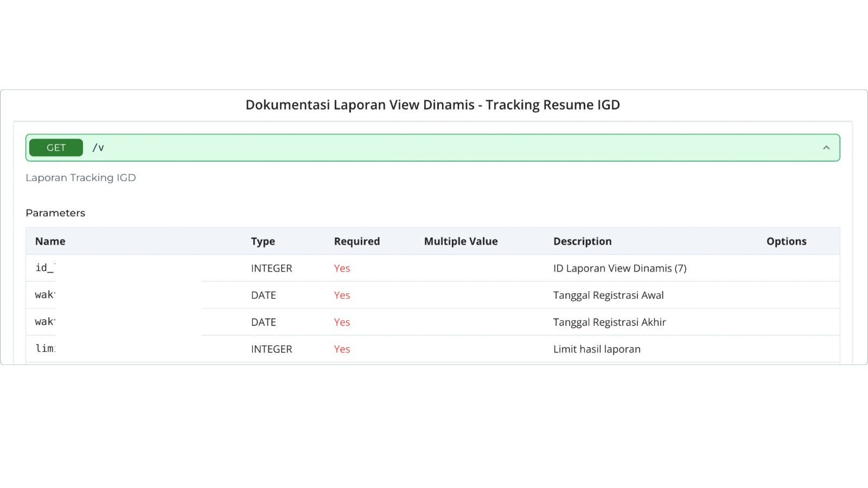Click the green GET method badge
This screenshot has width=868, height=488.
(56, 147)
